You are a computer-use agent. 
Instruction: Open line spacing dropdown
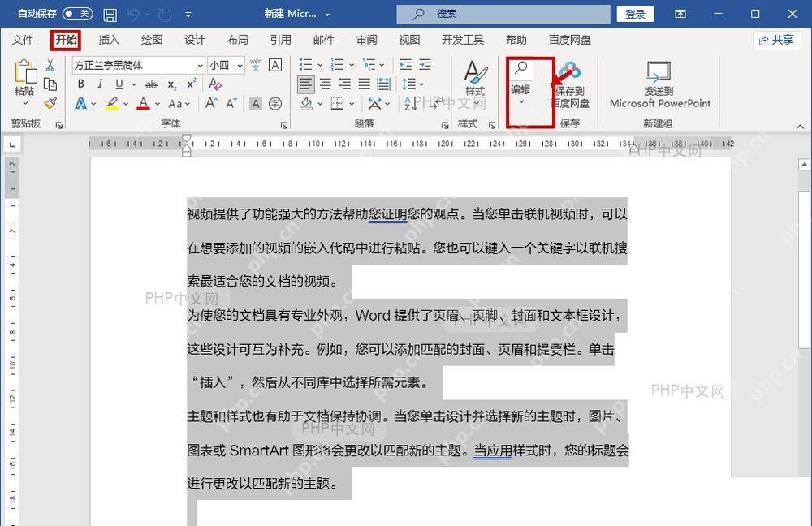click(412, 84)
